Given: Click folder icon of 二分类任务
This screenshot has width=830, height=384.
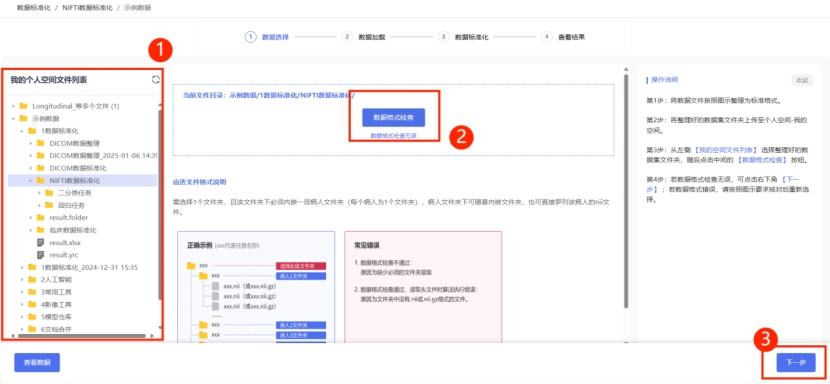Looking at the screenshot, I should [49, 193].
